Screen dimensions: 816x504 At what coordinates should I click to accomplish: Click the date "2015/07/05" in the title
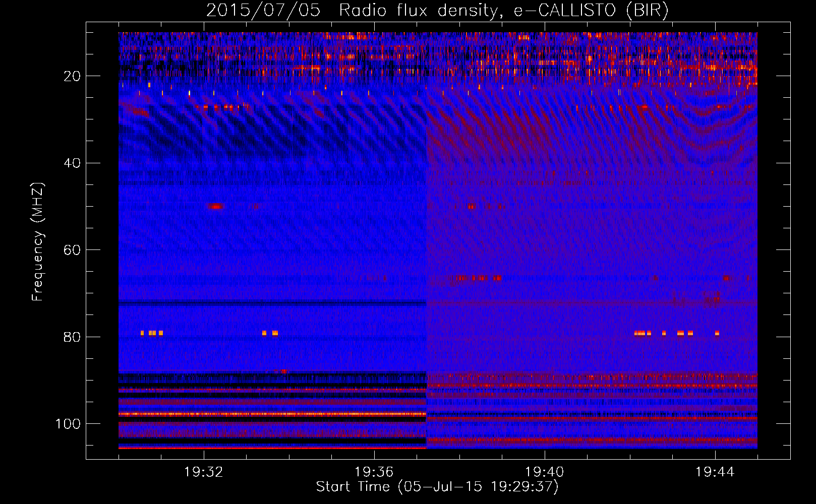(x=263, y=10)
